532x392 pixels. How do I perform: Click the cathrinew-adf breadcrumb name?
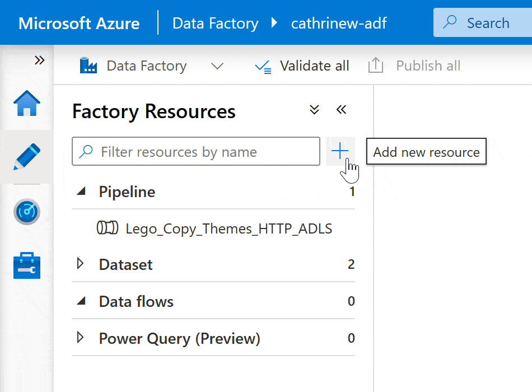click(x=339, y=24)
